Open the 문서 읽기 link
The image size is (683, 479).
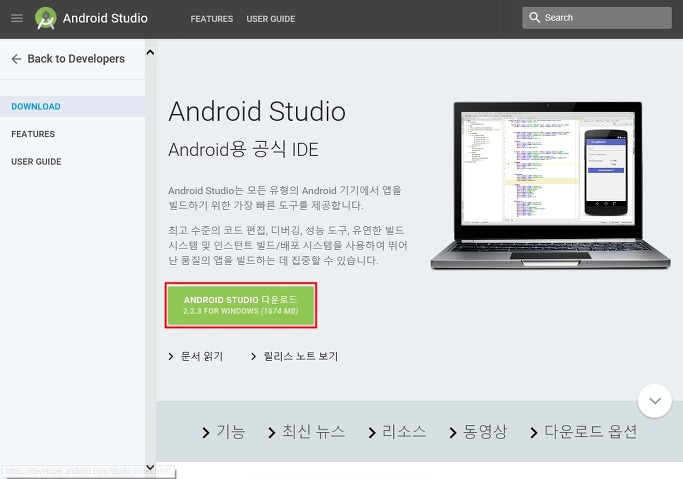196,357
